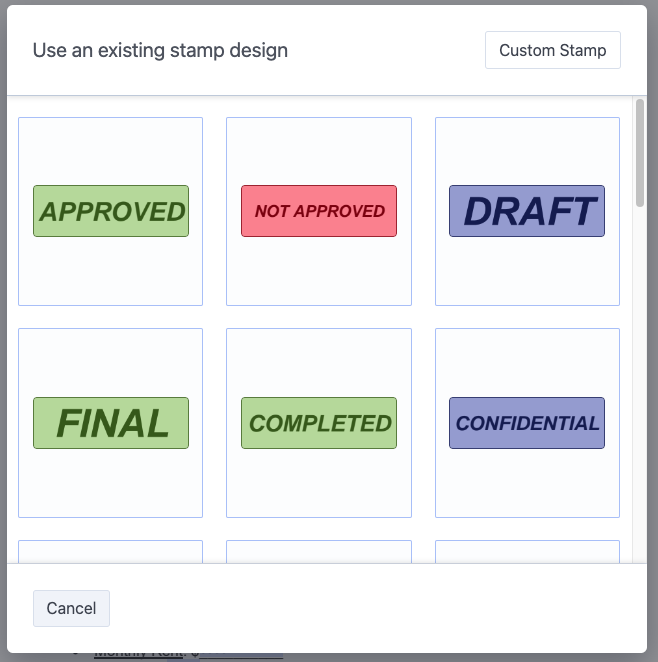Select the partially visible card below FINAL

tap(111, 552)
